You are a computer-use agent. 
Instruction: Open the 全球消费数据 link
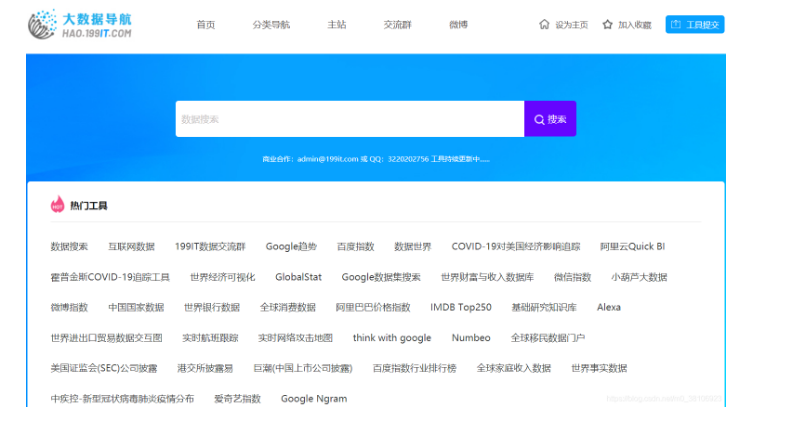pyautogui.click(x=287, y=307)
